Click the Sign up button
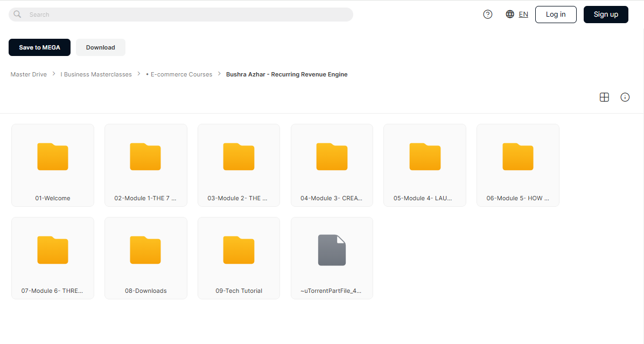 click(606, 15)
